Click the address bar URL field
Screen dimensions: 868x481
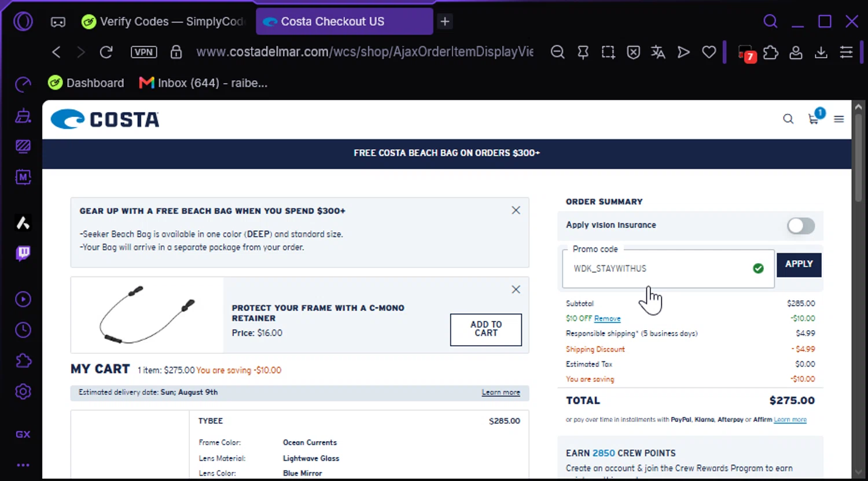[365, 52]
